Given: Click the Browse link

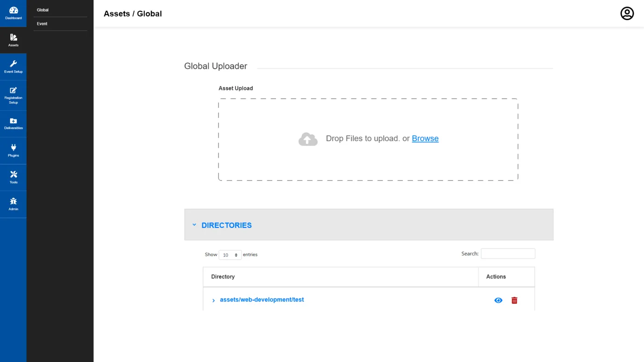Looking at the screenshot, I should tap(425, 138).
